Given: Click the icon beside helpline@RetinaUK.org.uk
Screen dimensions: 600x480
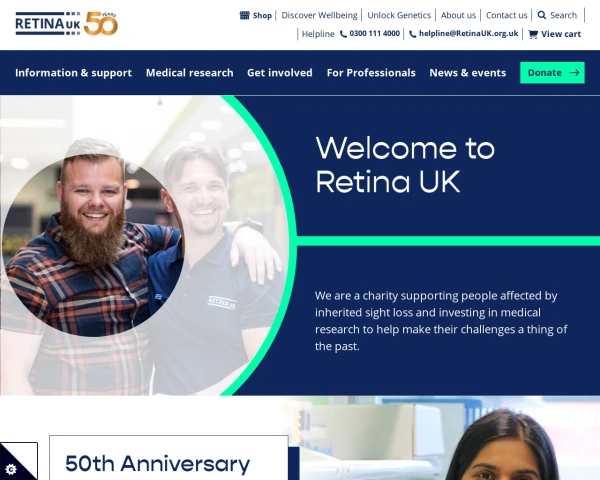Looking at the screenshot, I should point(412,34).
